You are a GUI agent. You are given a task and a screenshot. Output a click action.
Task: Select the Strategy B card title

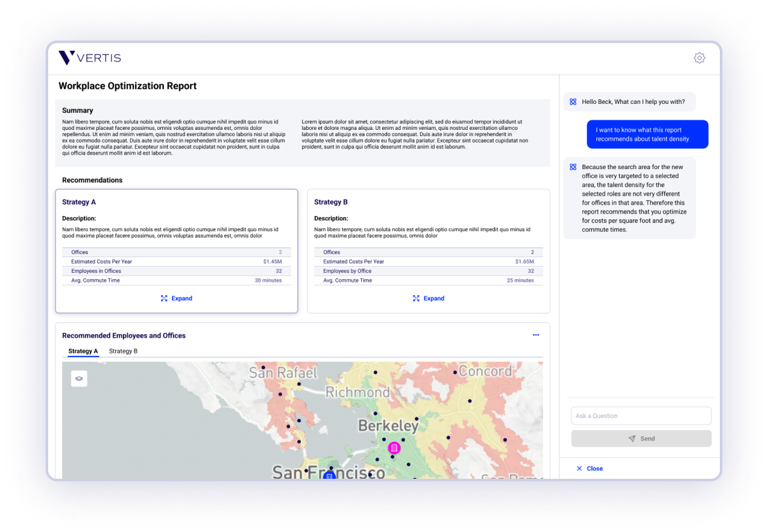click(x=331, y=202)
